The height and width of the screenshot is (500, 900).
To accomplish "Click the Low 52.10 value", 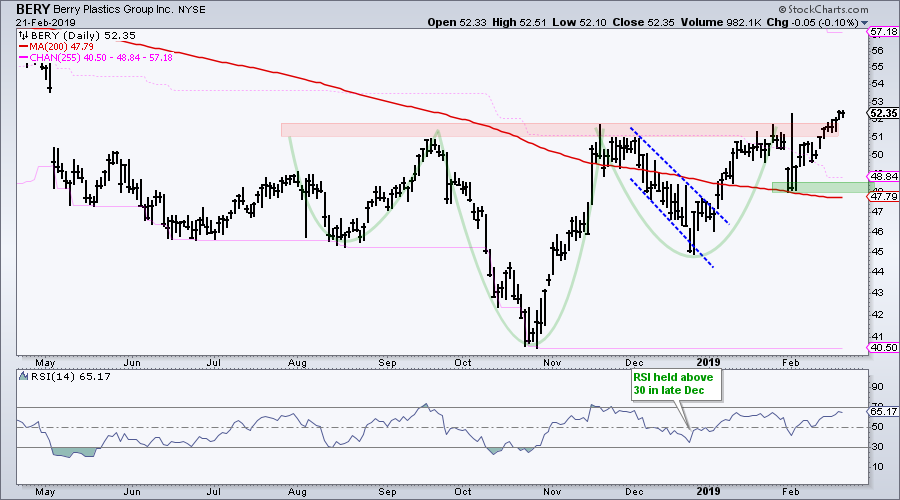I will (x=579, y=22).
